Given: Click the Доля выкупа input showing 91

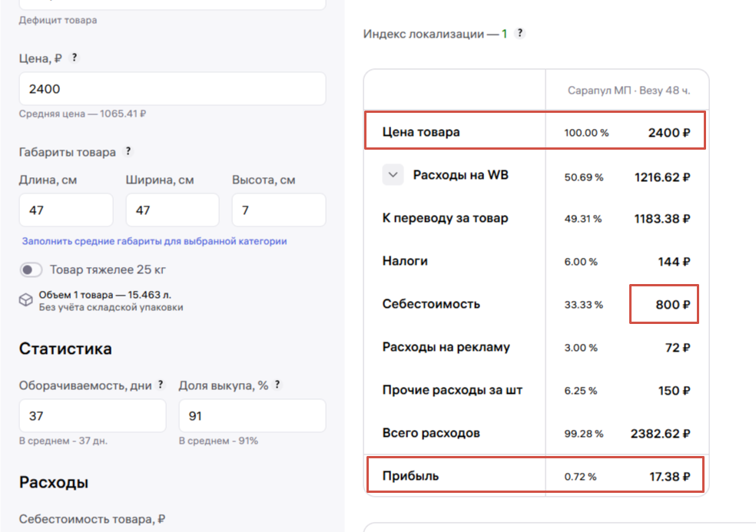Looking at the screenshot, I should (x=252, y=416).
